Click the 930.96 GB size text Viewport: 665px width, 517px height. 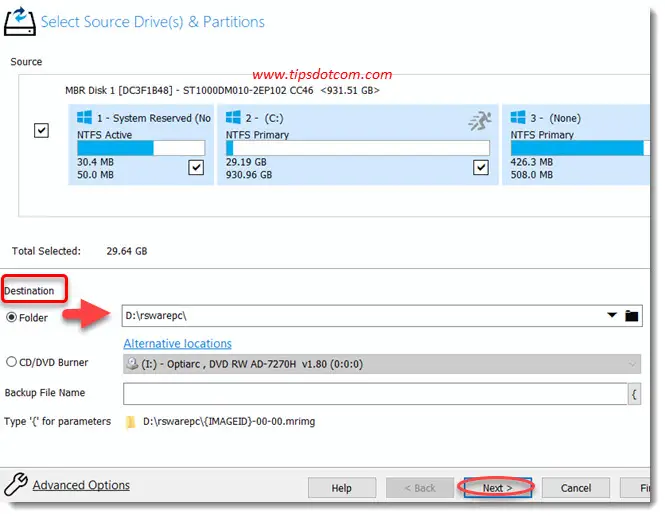(249, 175)
